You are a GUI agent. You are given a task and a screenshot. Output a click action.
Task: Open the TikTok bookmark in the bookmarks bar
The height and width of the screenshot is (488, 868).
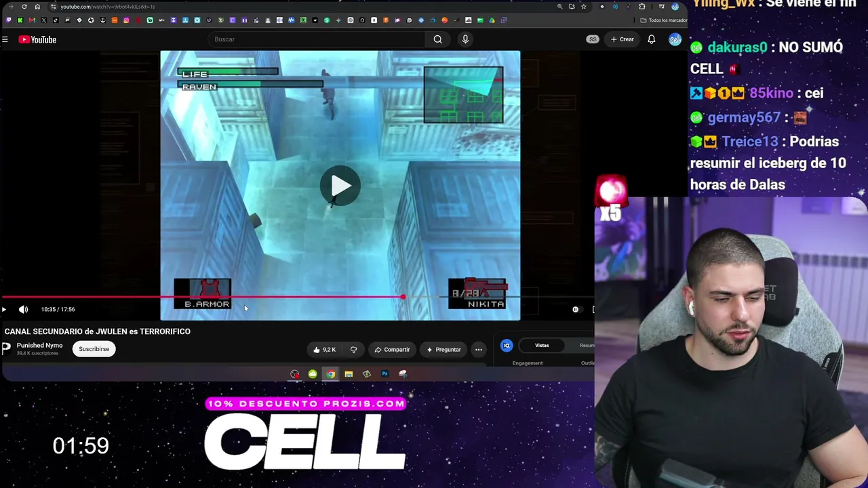tap(56, 20)
